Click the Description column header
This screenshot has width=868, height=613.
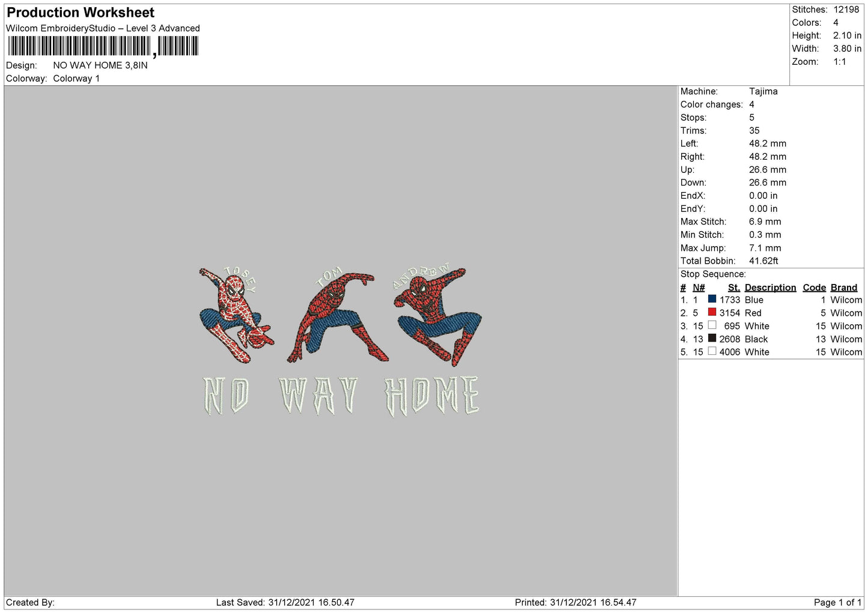(770, 288)
